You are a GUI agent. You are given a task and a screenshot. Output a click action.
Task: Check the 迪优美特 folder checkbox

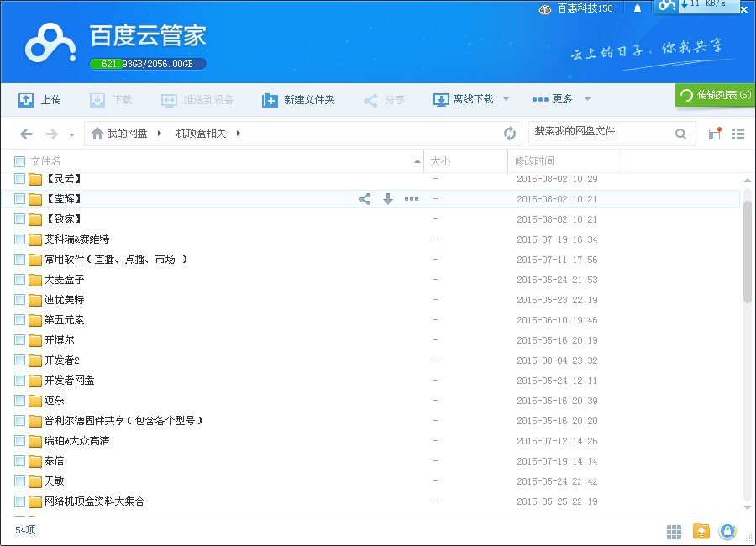tap(19, 300)
